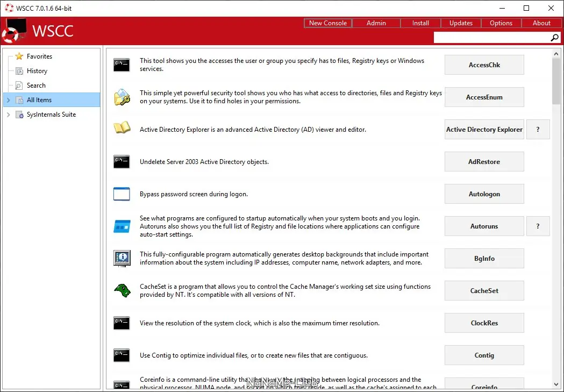Click the SysInternals Suite page icon
This screenshot has width=564, height=392.
pyautogui.click(x=19, y=115)
